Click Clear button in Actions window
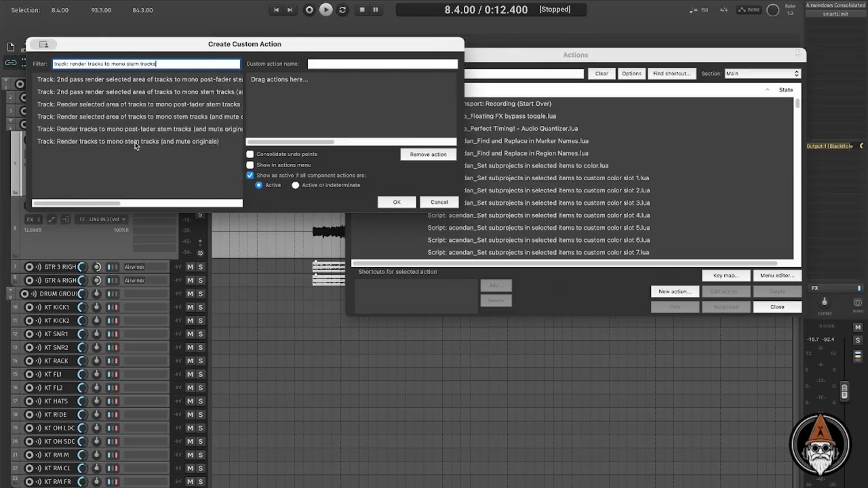The image size is (868, 488). pyautogui.click(x=601, y=73)
